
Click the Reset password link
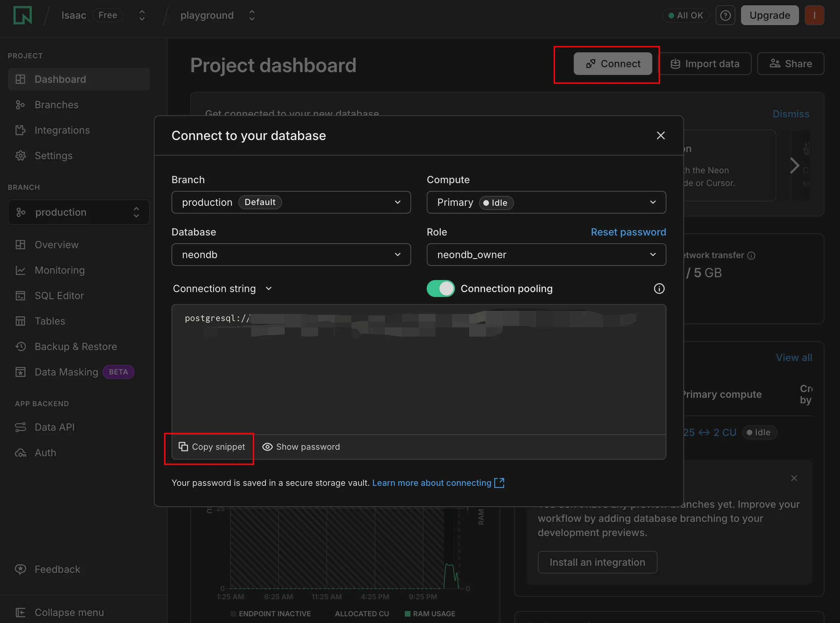point(628,232)
